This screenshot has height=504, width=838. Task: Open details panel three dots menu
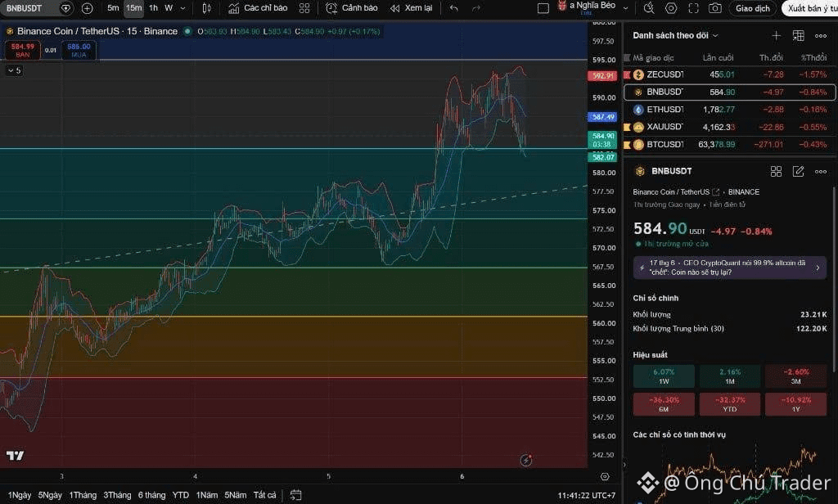coord(821,172)
